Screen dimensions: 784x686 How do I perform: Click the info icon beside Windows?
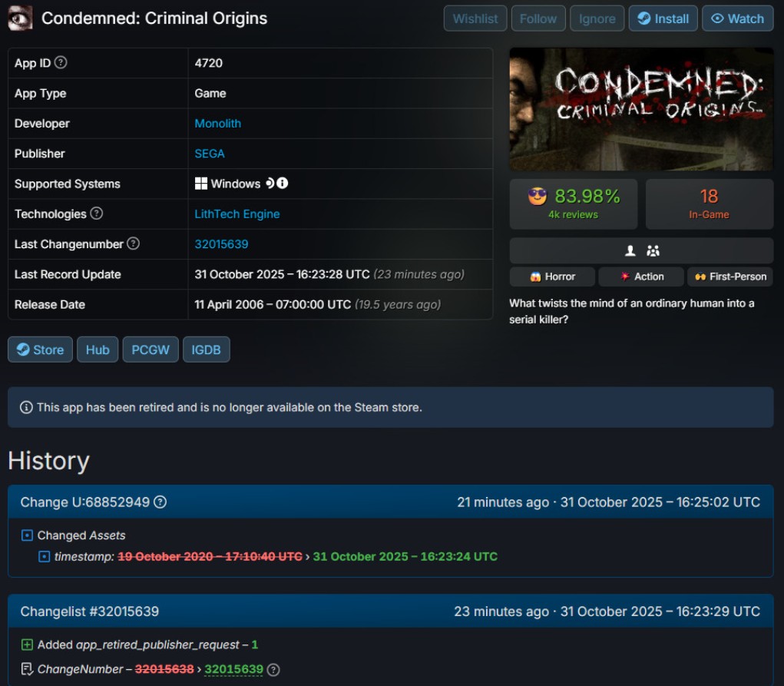click(283, 184)
